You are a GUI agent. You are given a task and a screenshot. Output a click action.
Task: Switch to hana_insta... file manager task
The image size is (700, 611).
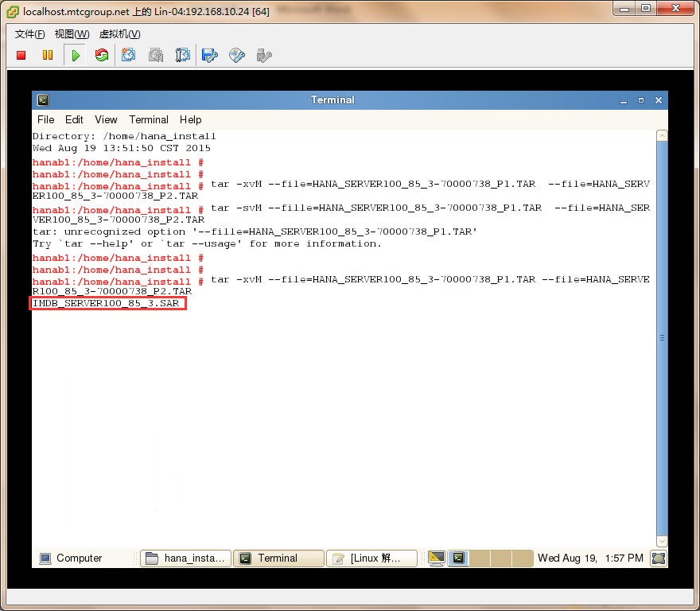(x=185, y=558)
